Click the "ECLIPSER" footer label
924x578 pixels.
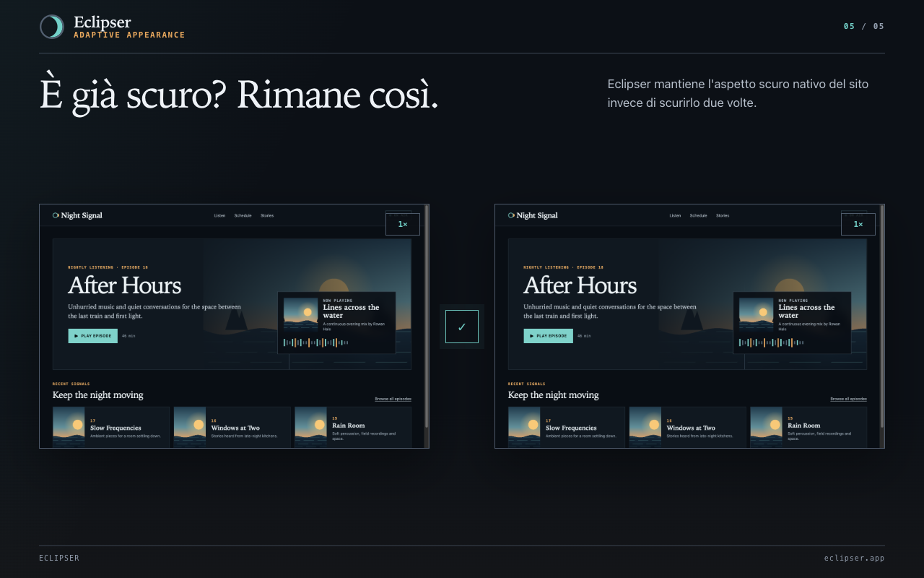59,558
